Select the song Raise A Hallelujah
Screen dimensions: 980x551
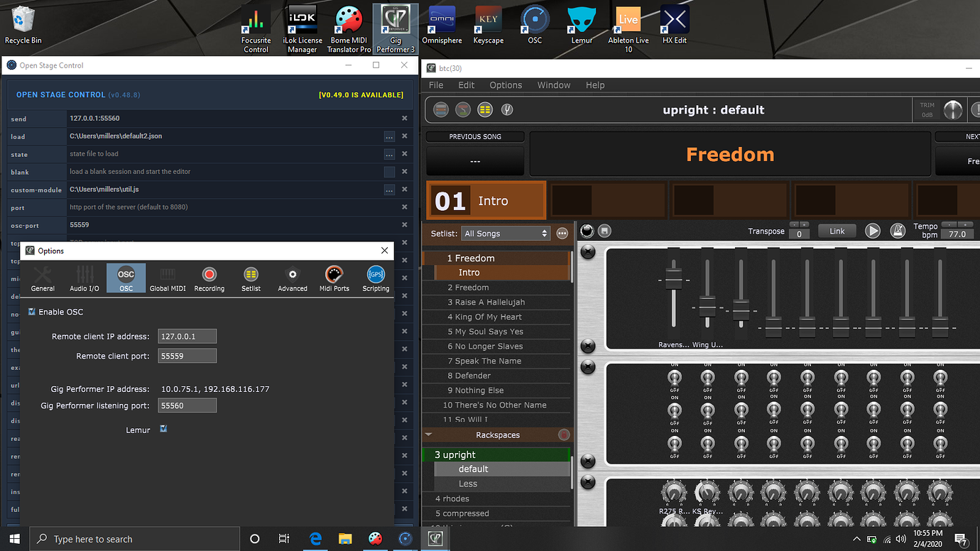tap(490, 302)
